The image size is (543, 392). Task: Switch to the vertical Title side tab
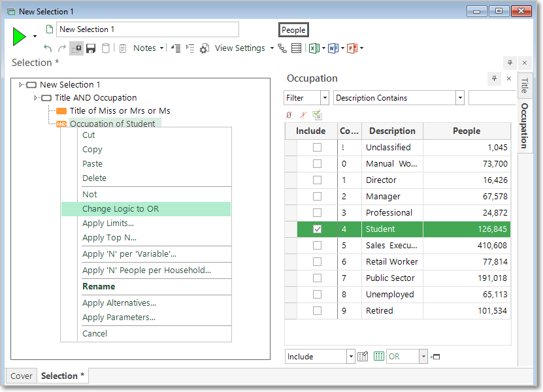tap(525, 86)
